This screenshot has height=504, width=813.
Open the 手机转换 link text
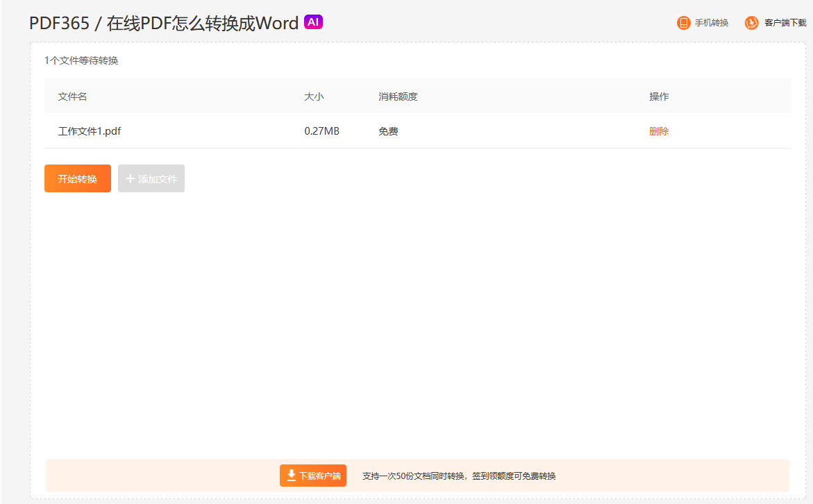(x=712, y=23)
